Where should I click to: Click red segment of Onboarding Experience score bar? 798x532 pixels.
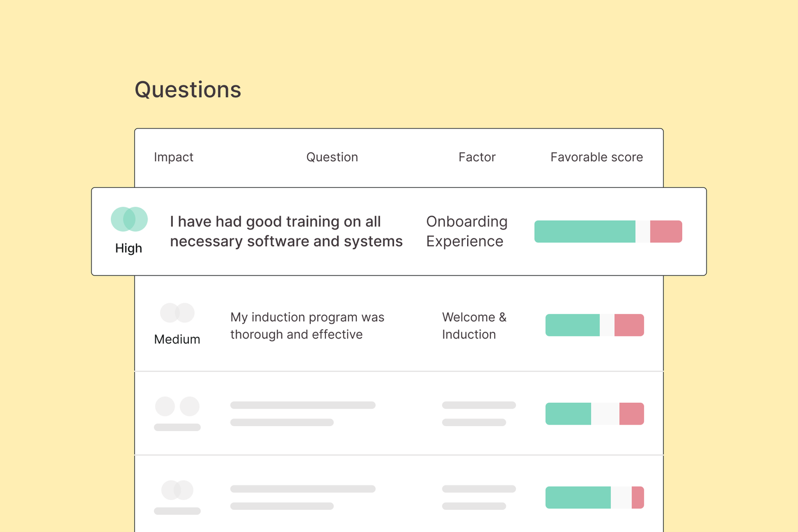click(666, 232)
